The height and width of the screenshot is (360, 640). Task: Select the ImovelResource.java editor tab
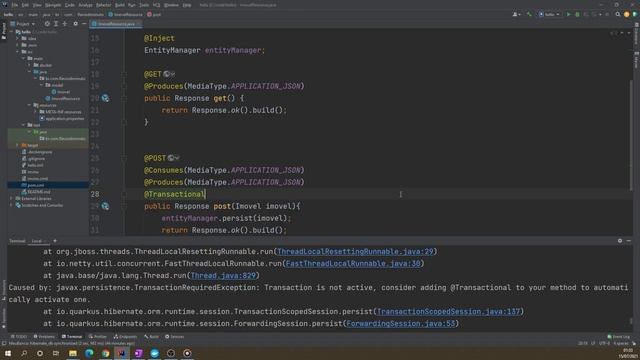[x=116, y=24]
